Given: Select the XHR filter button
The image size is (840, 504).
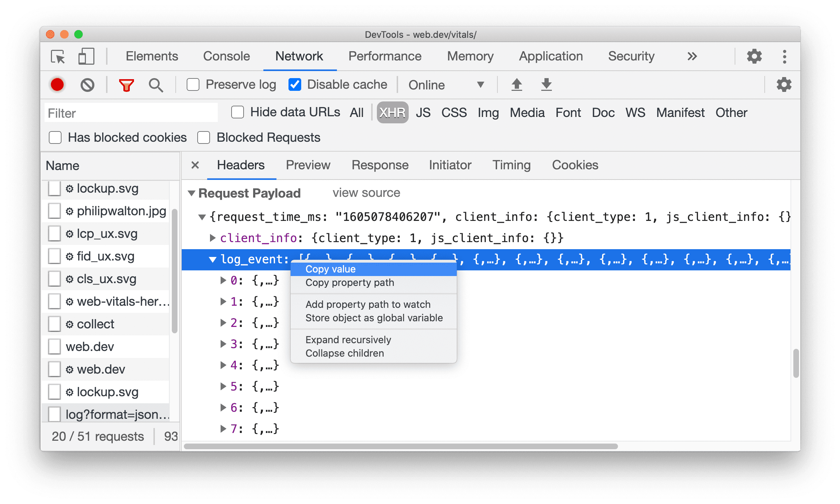Looking at the screenshot, I should pyautogui.click(x=392, y=113).
